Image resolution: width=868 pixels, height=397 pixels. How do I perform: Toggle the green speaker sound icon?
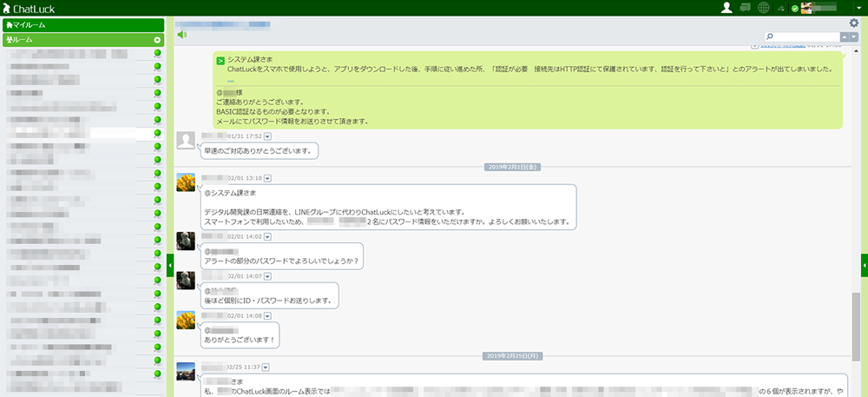coord(182,35)
